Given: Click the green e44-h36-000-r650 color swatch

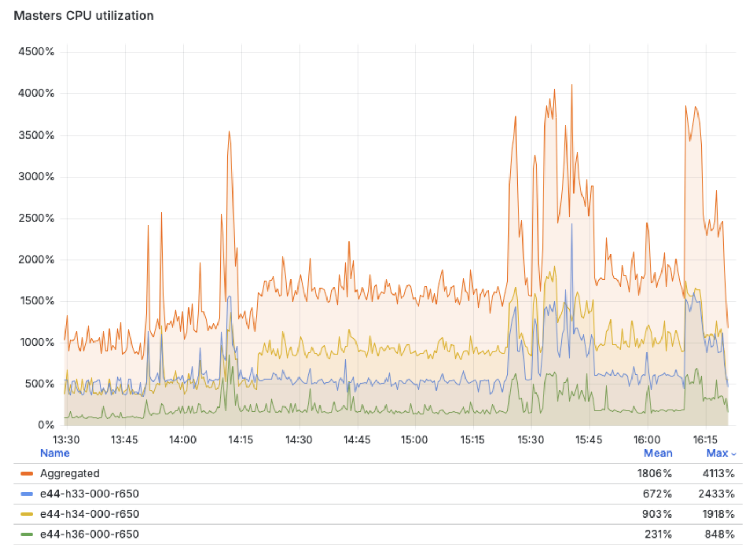Looking at the screenshot, I should [27, 535].
